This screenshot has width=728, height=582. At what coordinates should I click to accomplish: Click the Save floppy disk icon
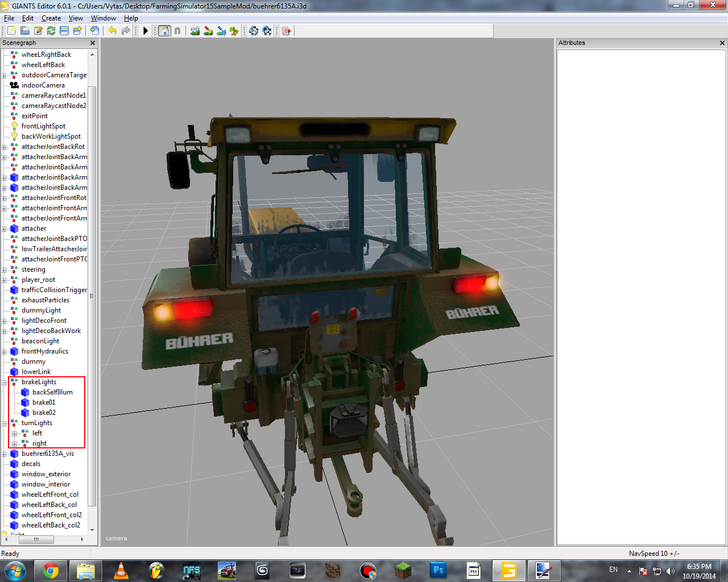(64, 31)
